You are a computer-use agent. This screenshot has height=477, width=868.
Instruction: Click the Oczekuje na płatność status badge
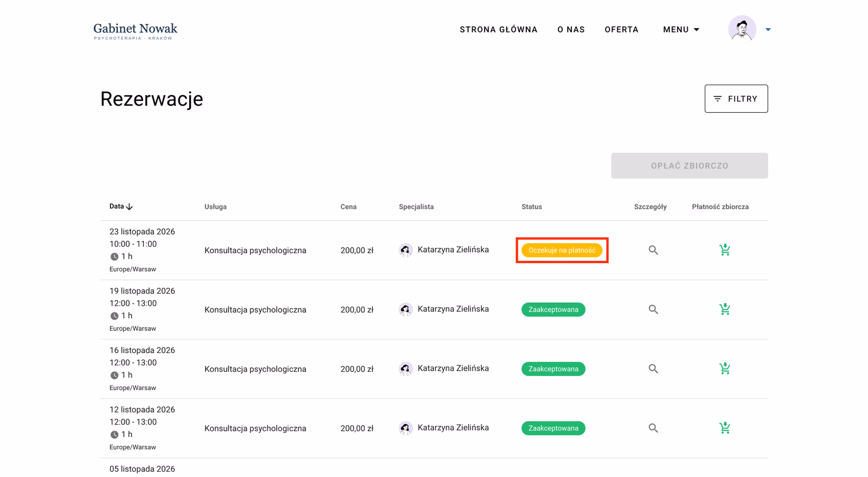pyautogui.click(x=562, y=250)
